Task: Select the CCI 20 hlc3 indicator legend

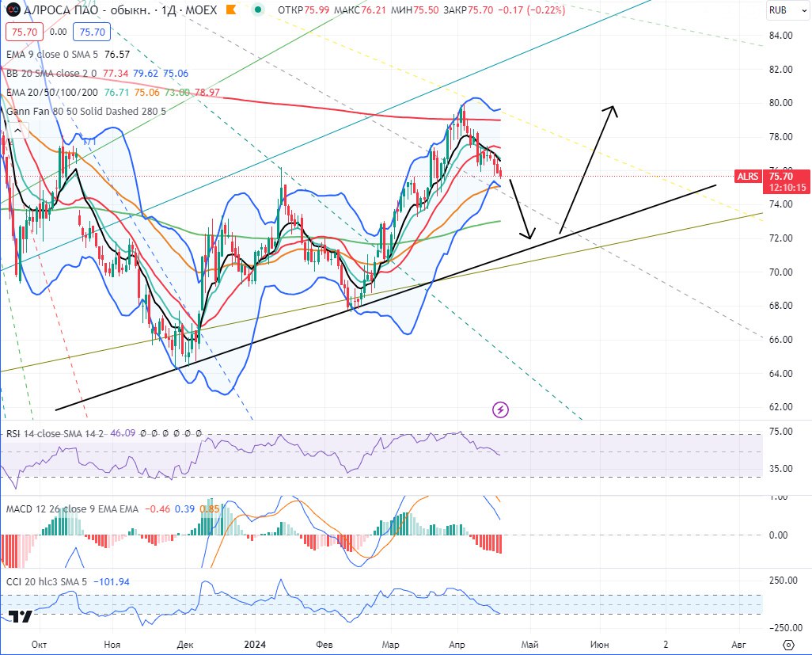Action: (46, 582)
